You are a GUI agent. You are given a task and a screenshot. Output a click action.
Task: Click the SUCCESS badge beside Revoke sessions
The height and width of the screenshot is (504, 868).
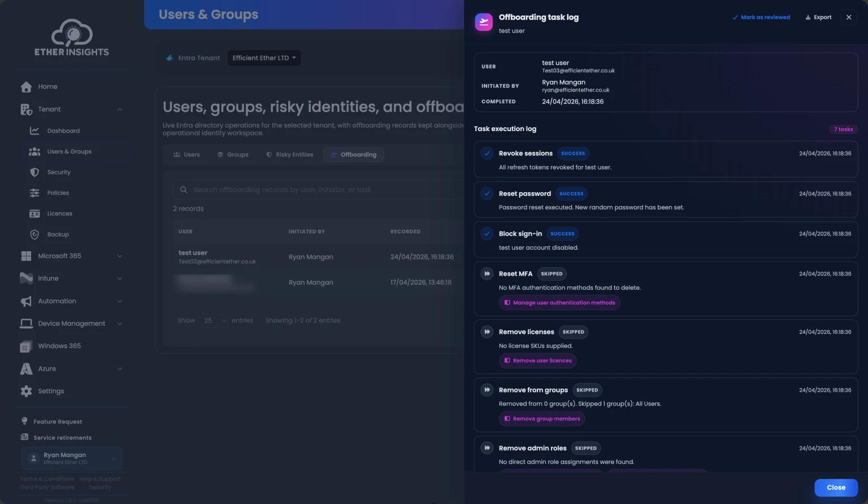pyautogui.click(x=573, y=153)
